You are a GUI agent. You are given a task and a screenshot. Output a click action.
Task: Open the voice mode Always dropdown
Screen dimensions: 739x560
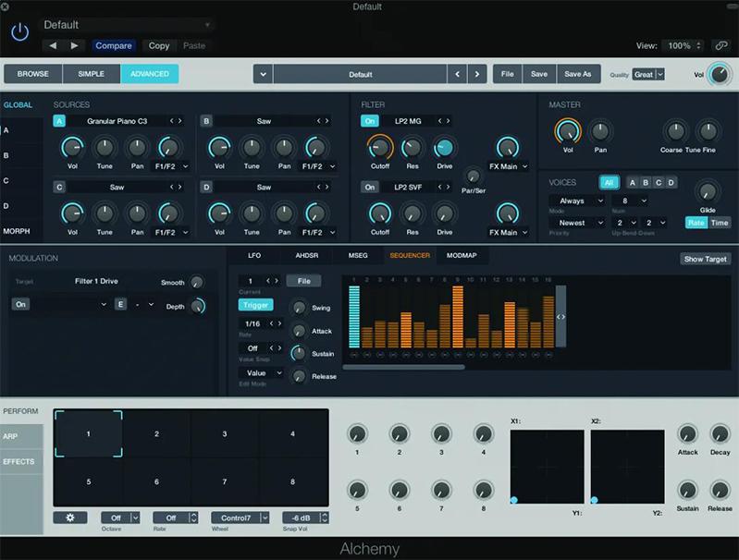pos(578,201)
